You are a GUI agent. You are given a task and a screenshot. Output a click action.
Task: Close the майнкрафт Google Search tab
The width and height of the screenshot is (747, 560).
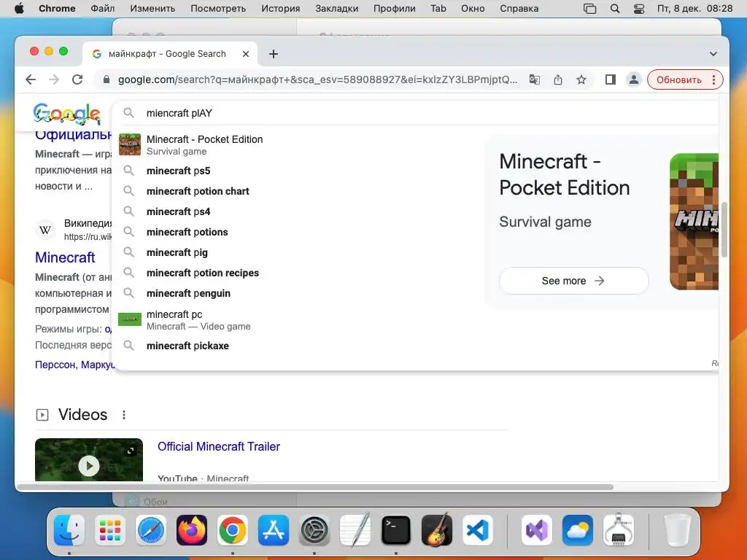pos(246,54)
